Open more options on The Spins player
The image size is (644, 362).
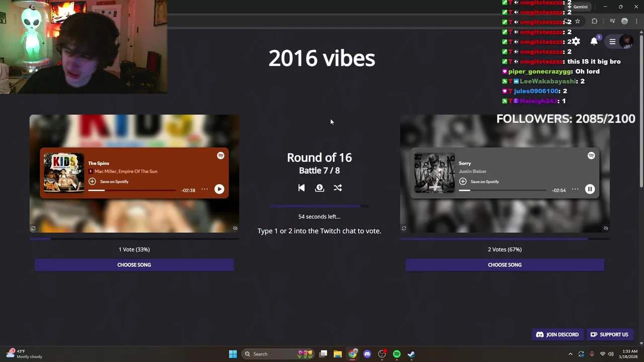pyautogui.click(x=204, y=190)
